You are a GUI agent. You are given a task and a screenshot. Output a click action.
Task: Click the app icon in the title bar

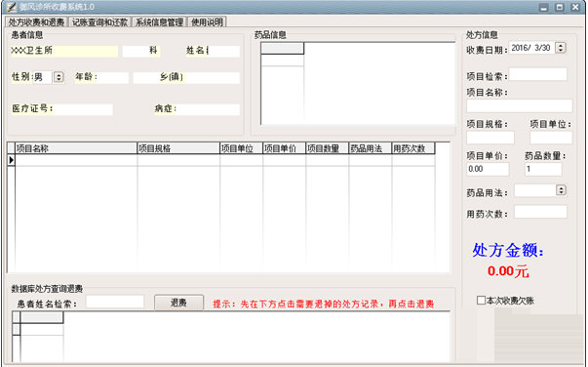point(12,7)
